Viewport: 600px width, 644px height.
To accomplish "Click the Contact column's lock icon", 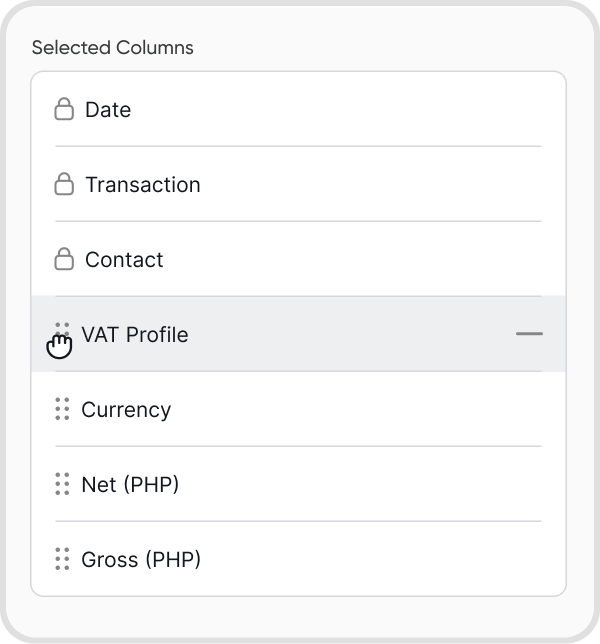I will point(64,259).
